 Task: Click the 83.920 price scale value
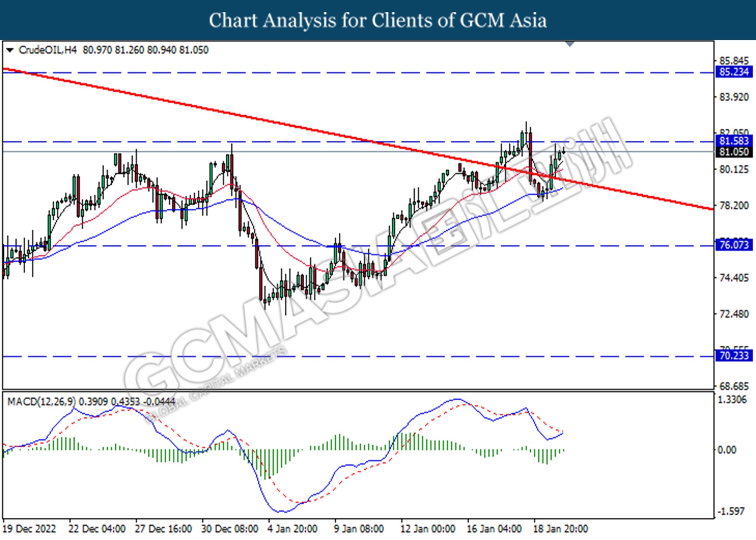click(734, 97)
